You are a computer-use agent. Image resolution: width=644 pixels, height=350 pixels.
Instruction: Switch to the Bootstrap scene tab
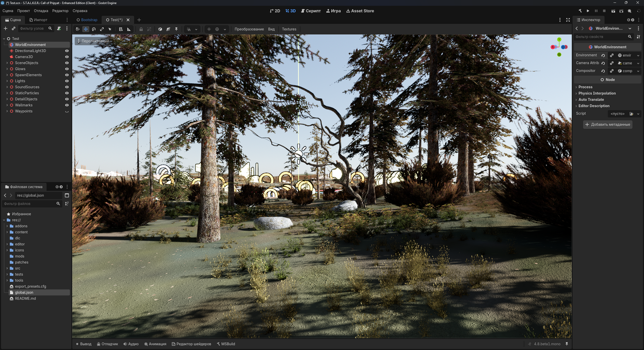click(x=87, y=20)
